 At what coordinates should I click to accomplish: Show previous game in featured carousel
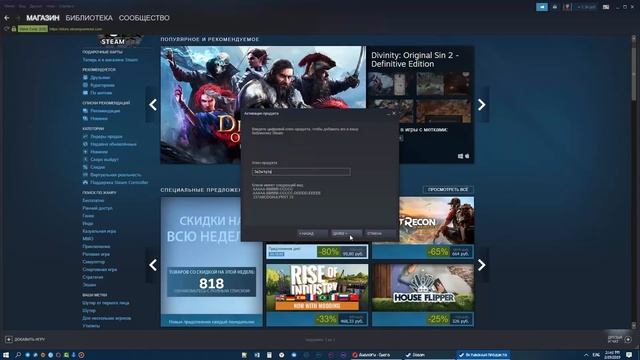(x=153, y=104)
